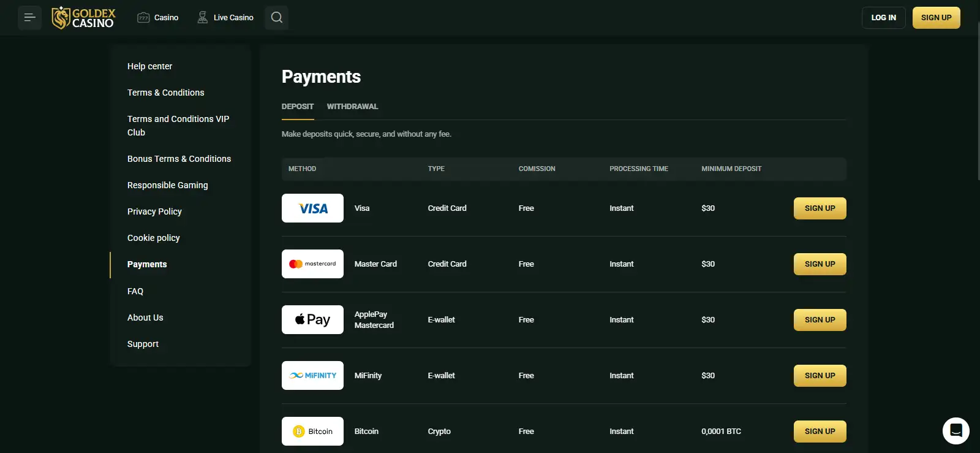Screen dimensions: 980x453
Task: Open Bonus Terms & Conditions
Action: (179, 159)
